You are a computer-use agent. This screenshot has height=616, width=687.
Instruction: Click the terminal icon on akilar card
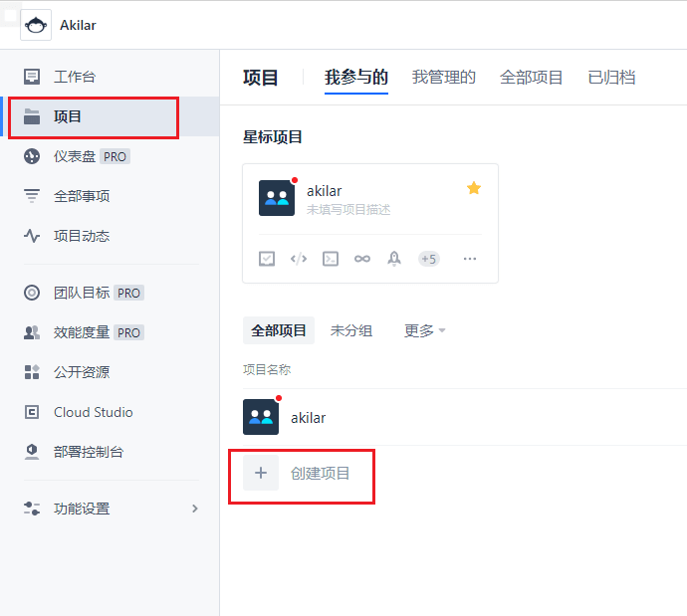[x=331, y=259]
